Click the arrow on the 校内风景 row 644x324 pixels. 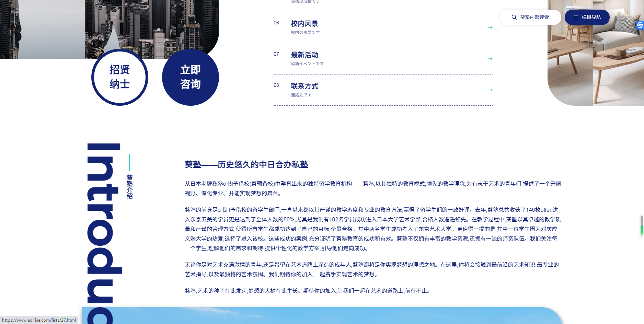[x=490, y=27]
